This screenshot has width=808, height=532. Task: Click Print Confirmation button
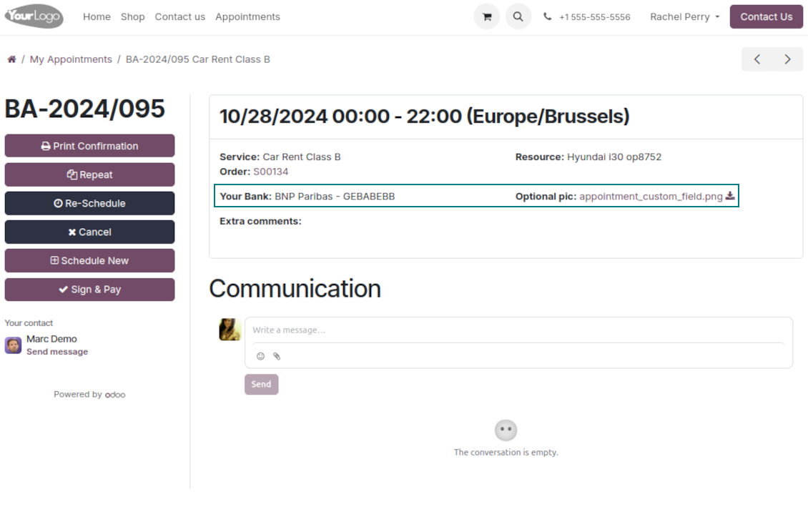(x=89, y=146)
